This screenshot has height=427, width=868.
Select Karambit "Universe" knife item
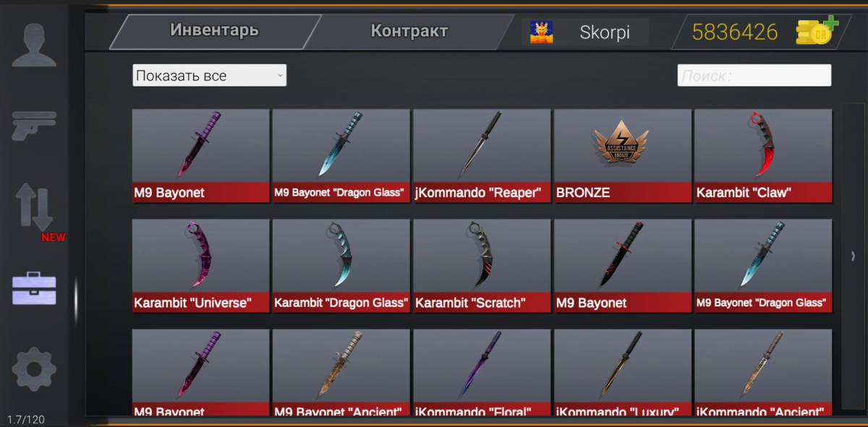(200, 266)
